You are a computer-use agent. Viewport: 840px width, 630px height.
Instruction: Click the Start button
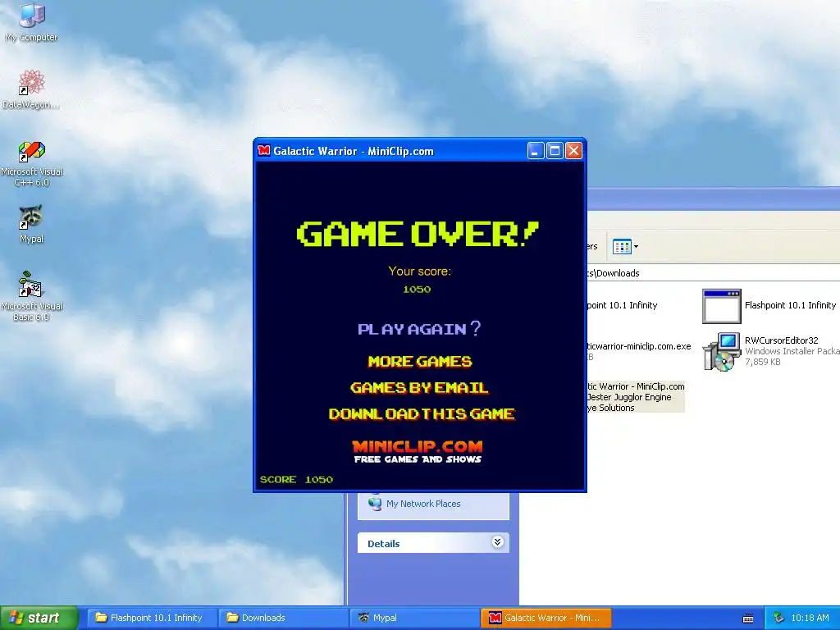(39, 618)
